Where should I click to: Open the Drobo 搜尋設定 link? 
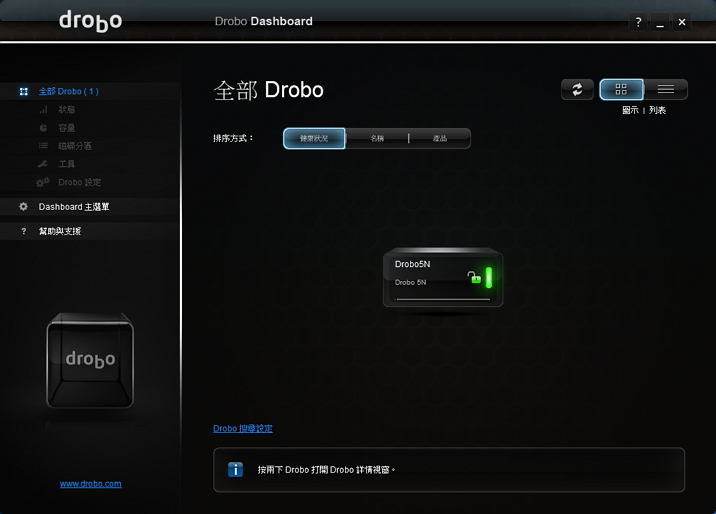point(243,429)
